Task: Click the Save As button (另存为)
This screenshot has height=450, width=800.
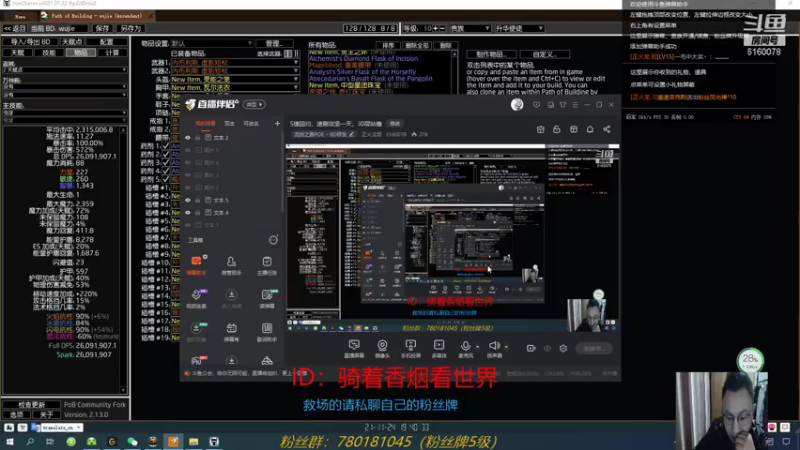Action: (x=131, y=29)
